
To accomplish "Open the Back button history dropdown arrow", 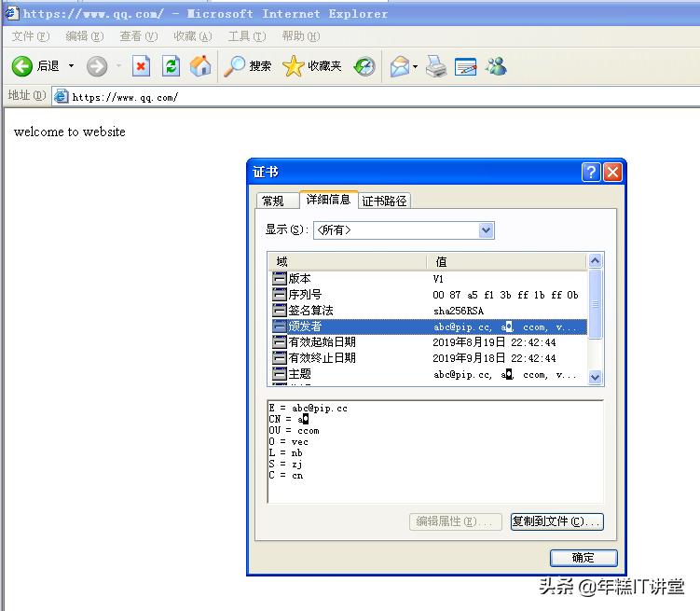I will [x=71, y=66].
